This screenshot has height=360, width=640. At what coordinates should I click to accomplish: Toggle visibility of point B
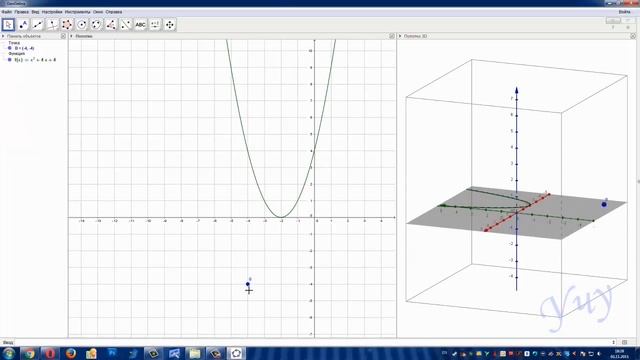click(10, 48)
